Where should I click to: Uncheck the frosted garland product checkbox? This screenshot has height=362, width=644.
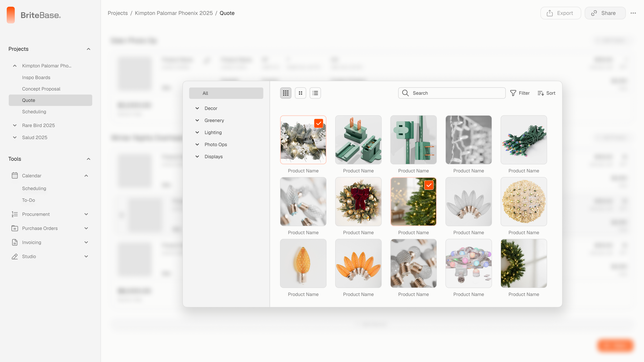(x=318, y=123)
